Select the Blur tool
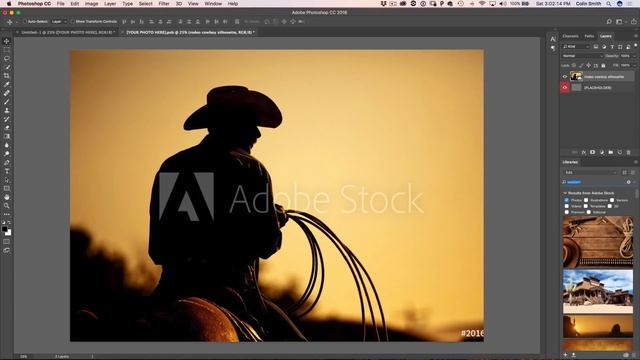Screen dimensions: 640x360 click(7, 145)
